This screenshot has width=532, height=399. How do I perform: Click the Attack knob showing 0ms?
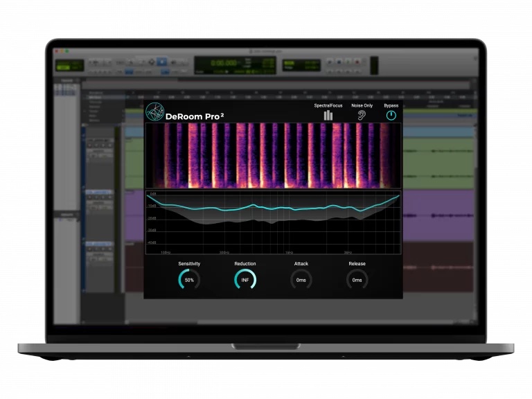tap(301, 280)
